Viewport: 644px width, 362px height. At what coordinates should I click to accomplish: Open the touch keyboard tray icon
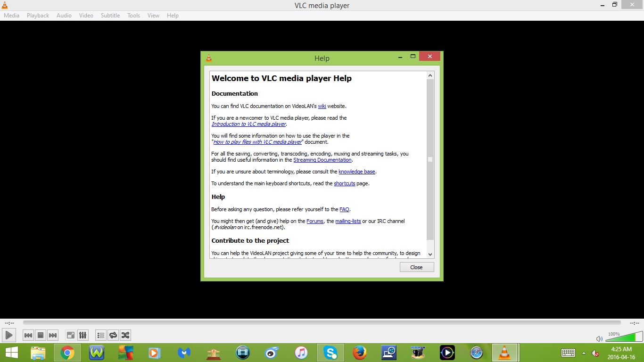click(x=568, y=353)
